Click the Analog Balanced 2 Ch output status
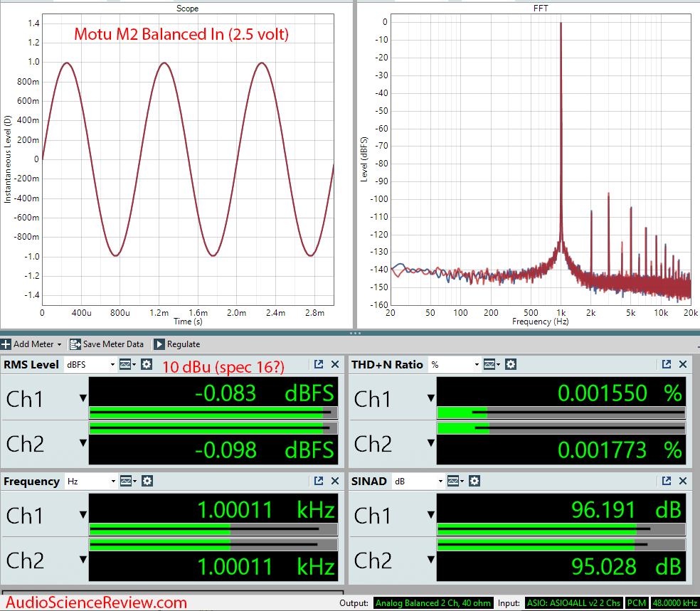700x611 pixels. (433, 603)
